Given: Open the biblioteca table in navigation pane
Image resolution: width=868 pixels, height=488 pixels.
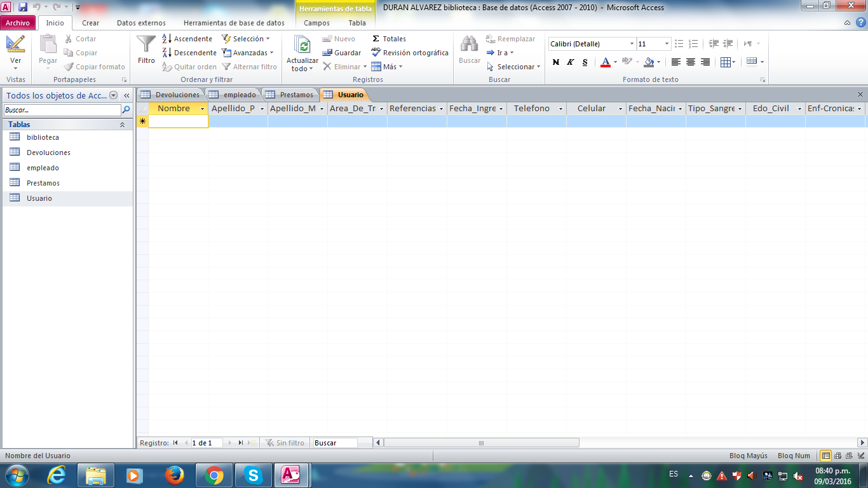Looking at the screenshot, I should (x=43, y=137).
